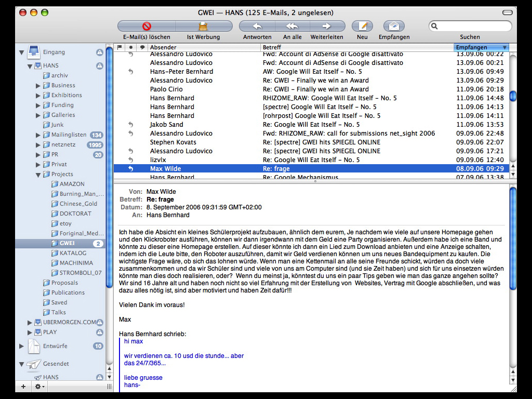Image resolution: width=532 pixels, height=399 pixels.
Task: Mark message with Ist Werbung icon
Action: click(x=204, y=26)
